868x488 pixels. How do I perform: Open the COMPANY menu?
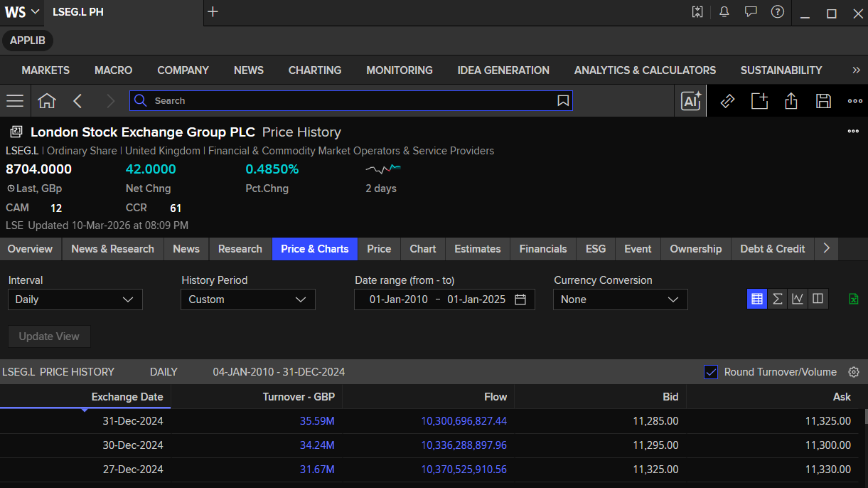183,70
